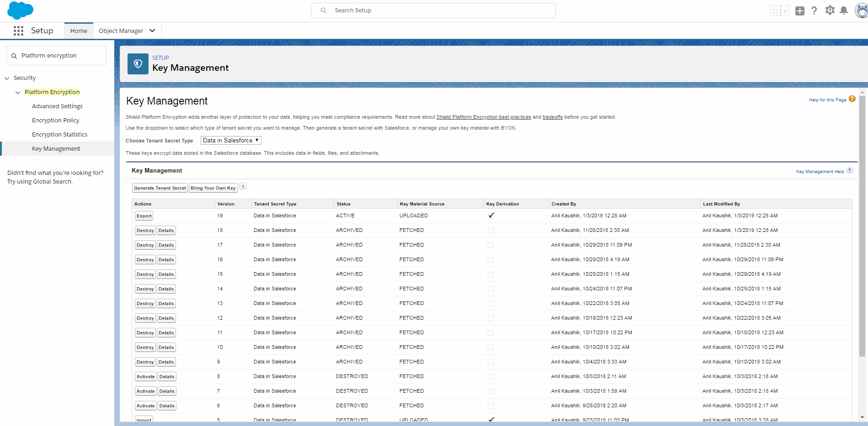868x426 pixels.
Task: Open the App Launcher grid icon
Action: point(18,31)
